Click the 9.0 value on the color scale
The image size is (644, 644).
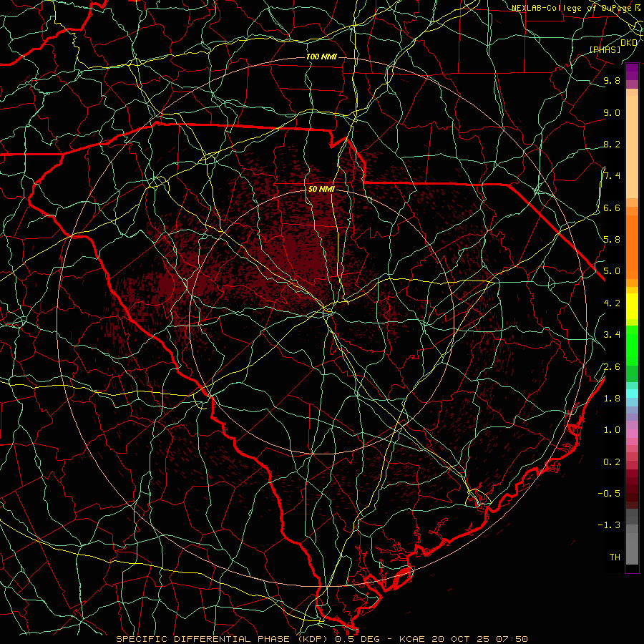[612, 113]
